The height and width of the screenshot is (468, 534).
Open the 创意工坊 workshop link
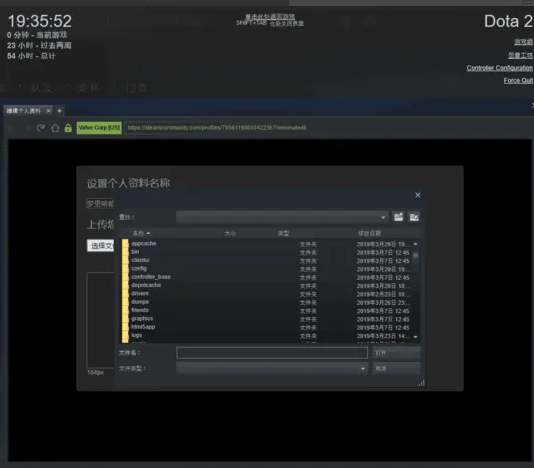coord(520,55)
